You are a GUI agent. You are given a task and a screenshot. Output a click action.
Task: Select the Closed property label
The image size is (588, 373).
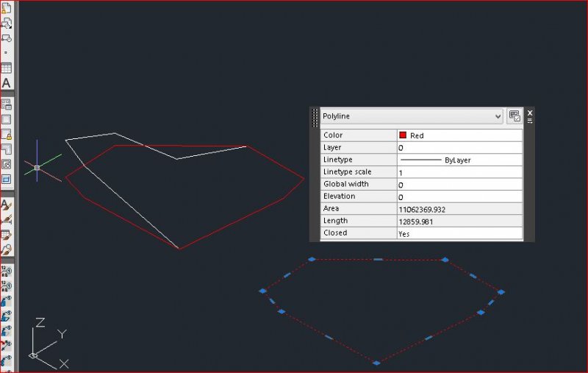coord(335,232)
